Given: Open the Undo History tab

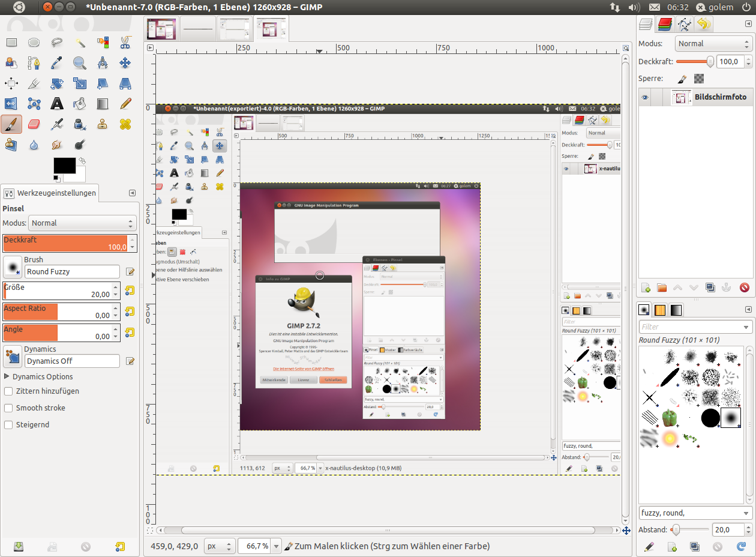Looking at the screenshot, I should [703, 24].
